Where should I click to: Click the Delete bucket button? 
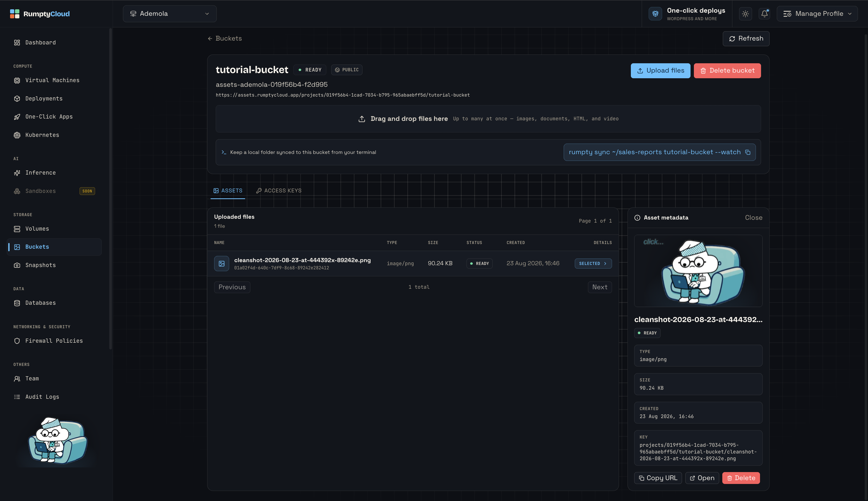[727, 71]
